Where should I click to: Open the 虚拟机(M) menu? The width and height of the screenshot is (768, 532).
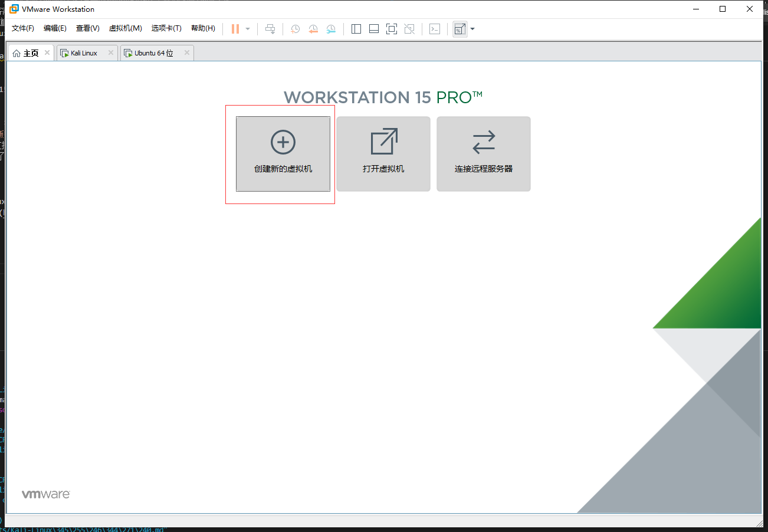[126, 28]
